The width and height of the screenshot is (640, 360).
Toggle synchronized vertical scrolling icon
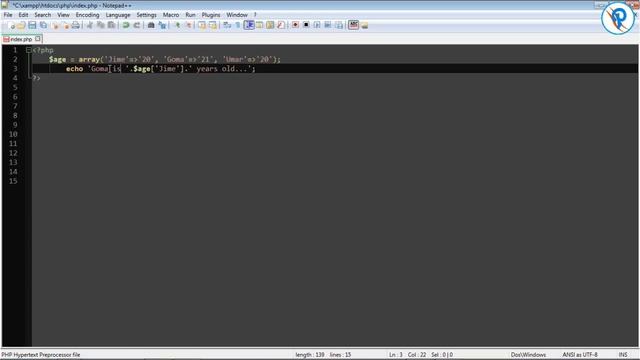coord(202,25)
